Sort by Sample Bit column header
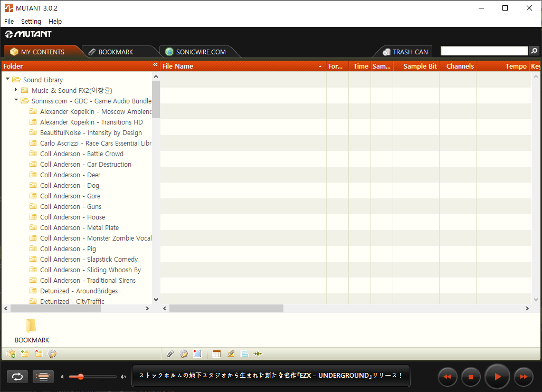 click(416, 66)
